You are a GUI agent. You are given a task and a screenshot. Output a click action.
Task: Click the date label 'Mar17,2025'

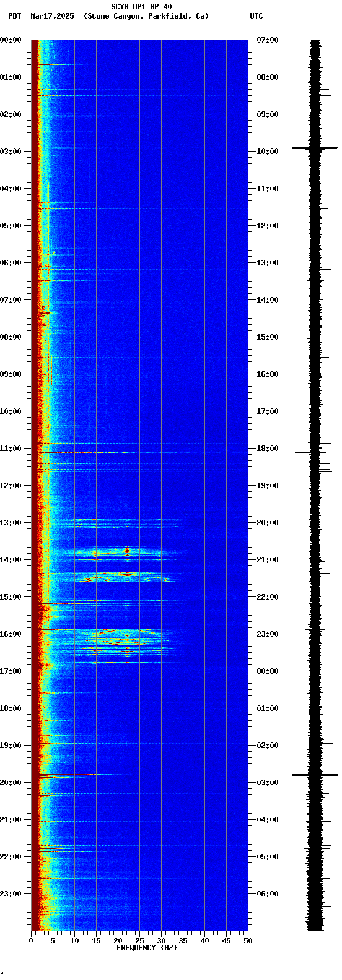pos(52,16)
